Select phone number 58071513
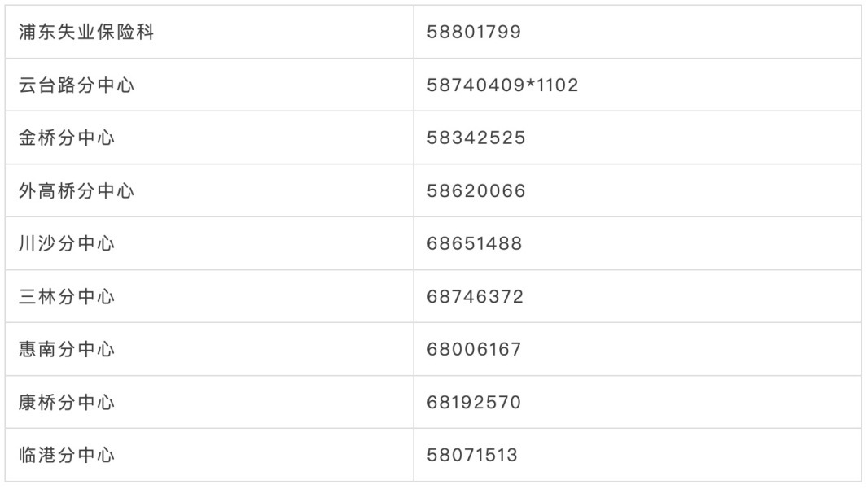Screen dimensions: 868x489 (x=472, y=455)
